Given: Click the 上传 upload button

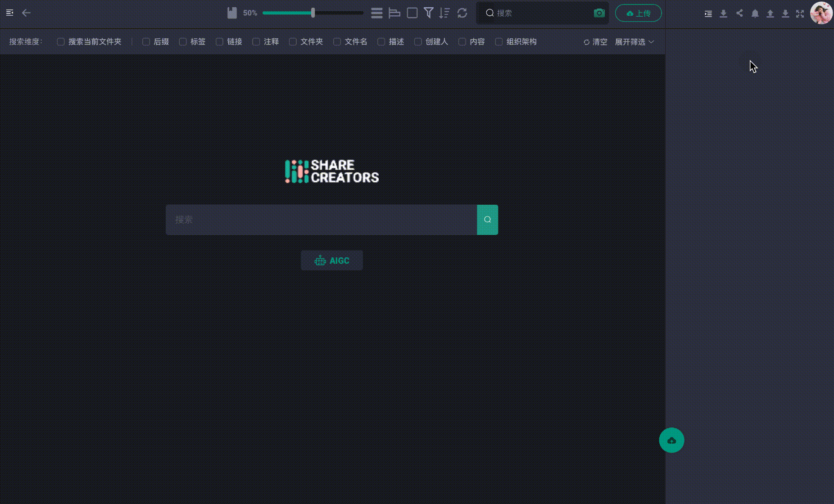Looking at the screenshot, I should point(638,13).
